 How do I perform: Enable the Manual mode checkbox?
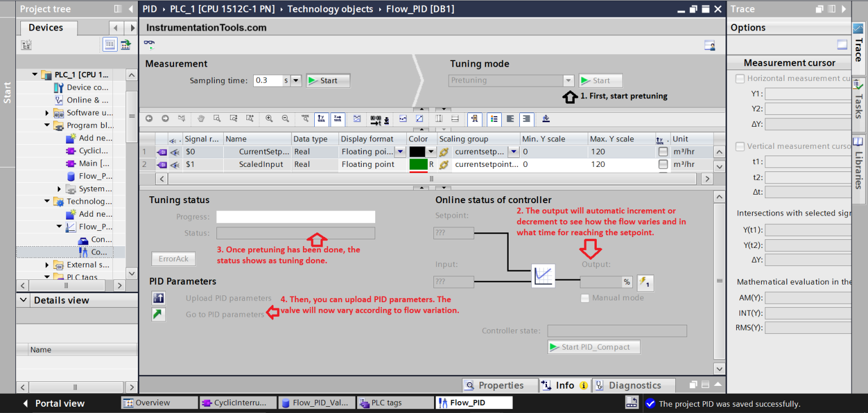585,298
